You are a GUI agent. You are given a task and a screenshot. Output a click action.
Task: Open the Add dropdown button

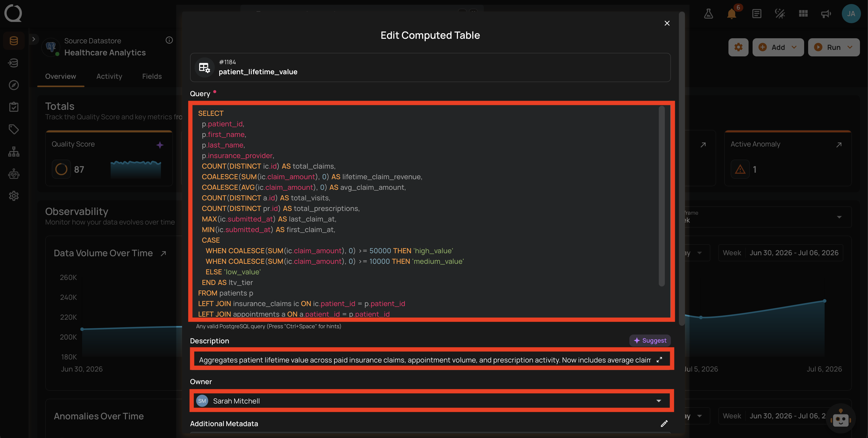pos(778,47)
